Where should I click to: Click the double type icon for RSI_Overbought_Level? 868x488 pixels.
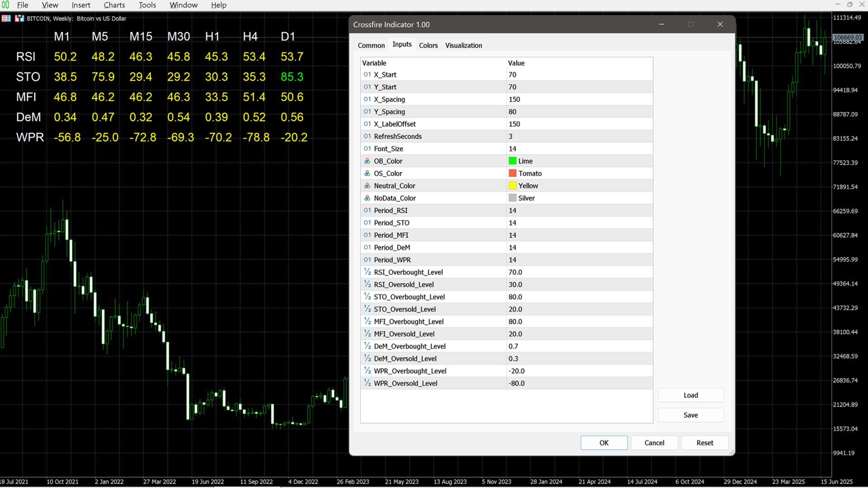(367, 272)
